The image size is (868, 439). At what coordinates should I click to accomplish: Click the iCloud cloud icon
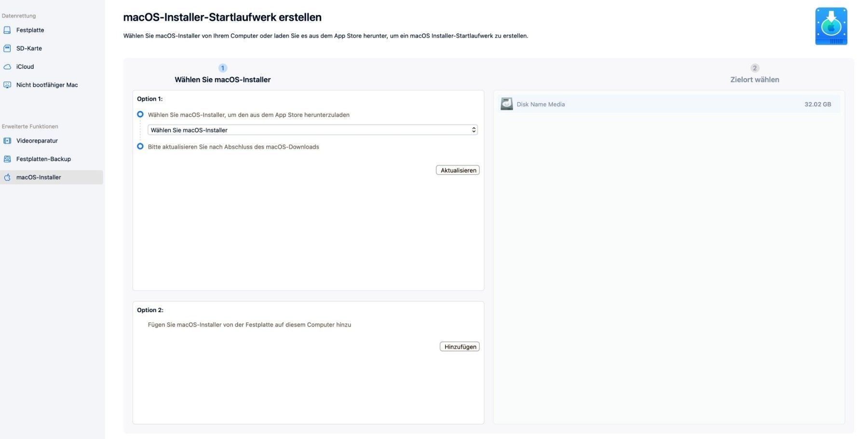[x=7, y=67]
